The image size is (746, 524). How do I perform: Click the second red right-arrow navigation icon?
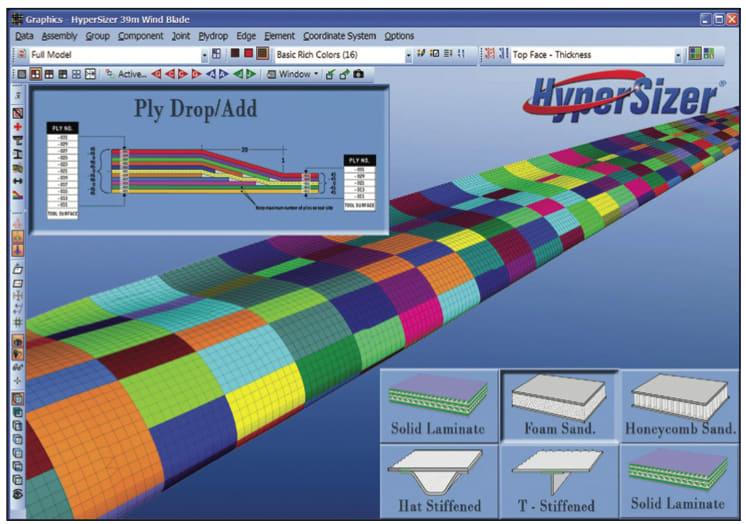pyautogui.click(x=196, y=74)
